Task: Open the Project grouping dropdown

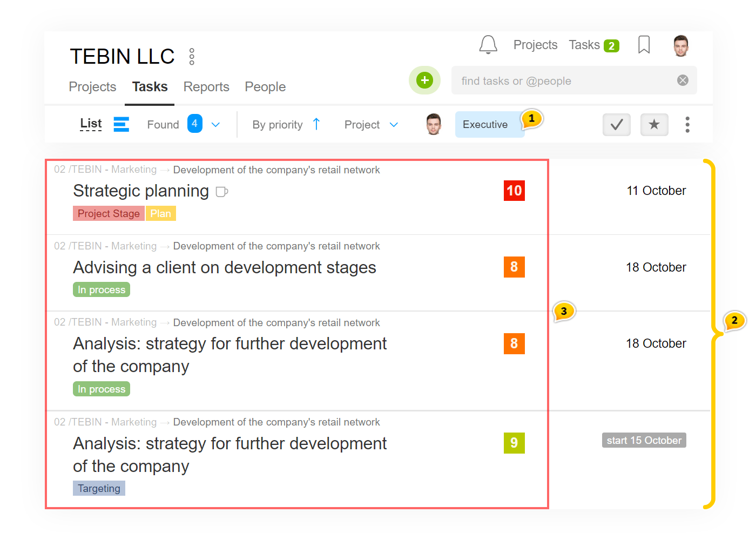Action: [372, 125]
